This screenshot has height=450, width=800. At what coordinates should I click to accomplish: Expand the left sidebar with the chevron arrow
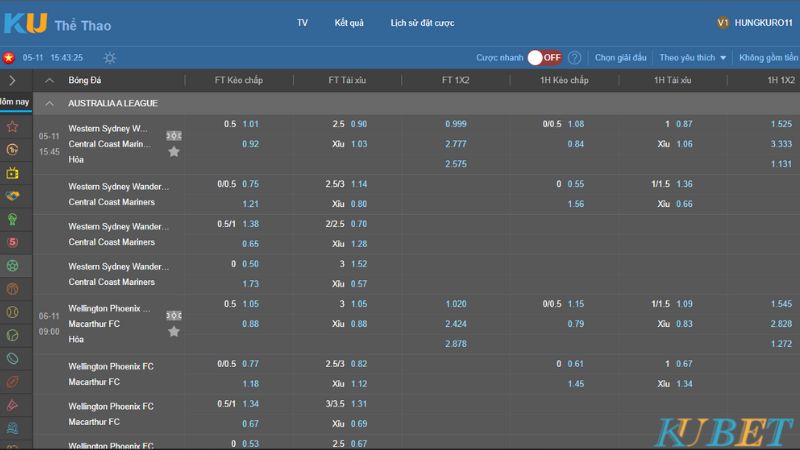12,80
